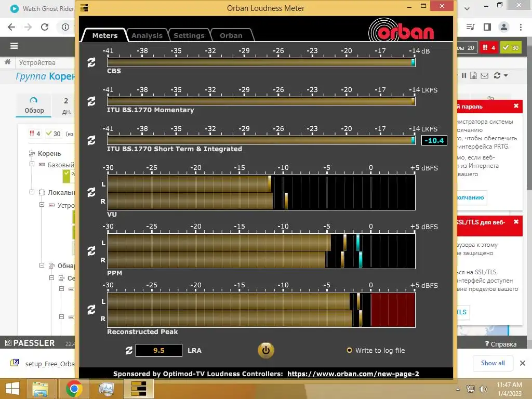Click the LRA value field showing 9.5
The height and width of the screenshot is (399, 532).
[x=159, y=351]
